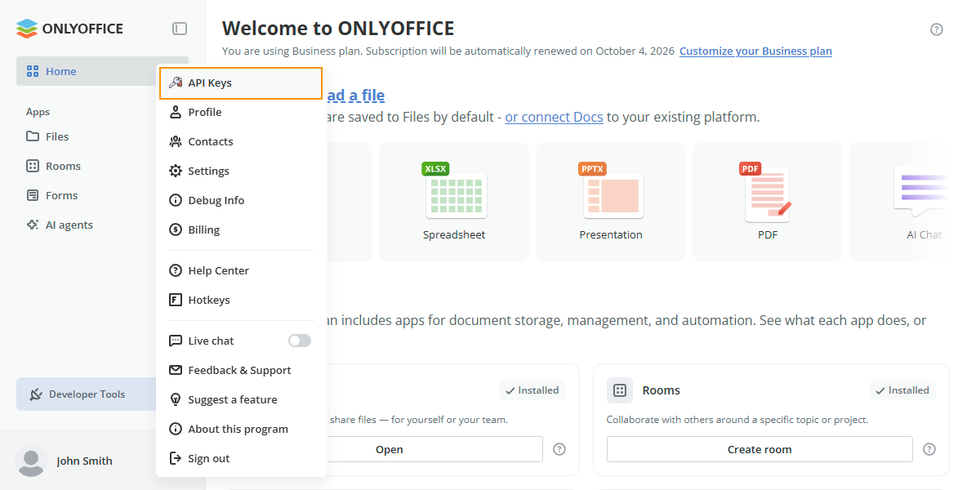Create a new PDF via PDF icon
The image size is (980, 490).
(x=768, y=193)
